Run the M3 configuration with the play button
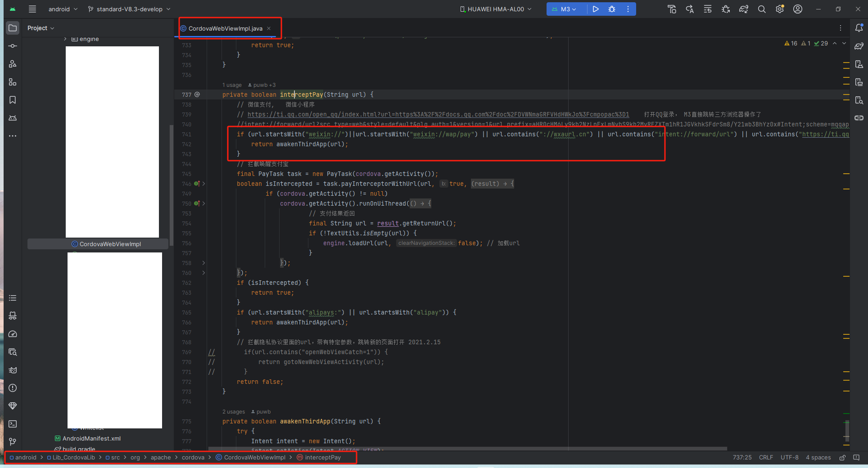This screenshot has width=868, height=468. tap(596, 9)
